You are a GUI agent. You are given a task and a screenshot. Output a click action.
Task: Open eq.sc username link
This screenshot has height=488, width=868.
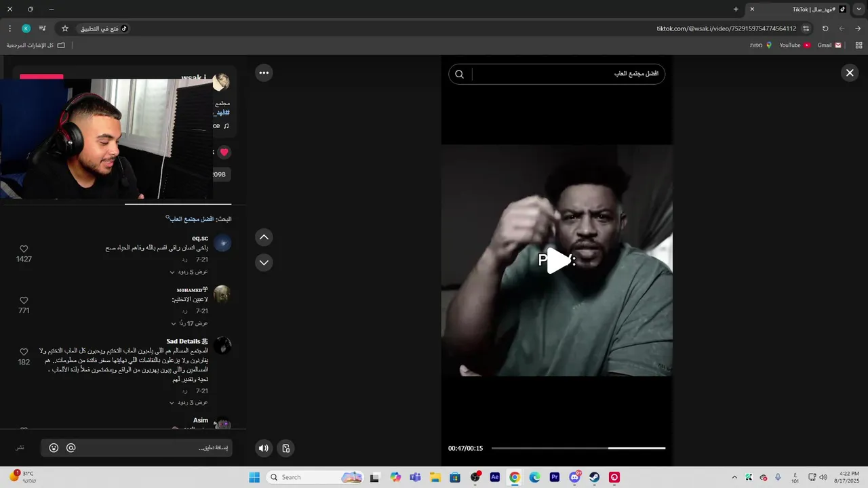(x=200, y=238)
